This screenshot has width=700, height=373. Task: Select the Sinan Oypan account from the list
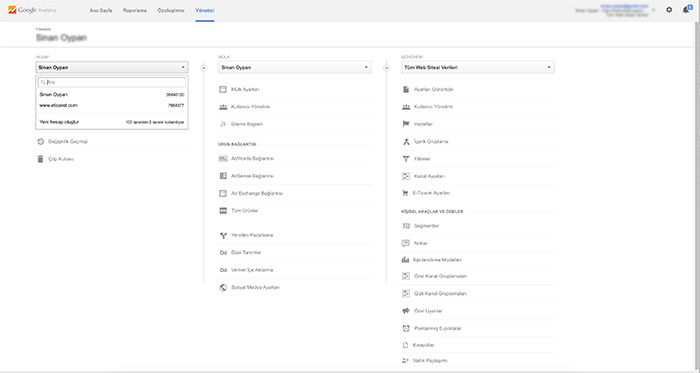112,95
